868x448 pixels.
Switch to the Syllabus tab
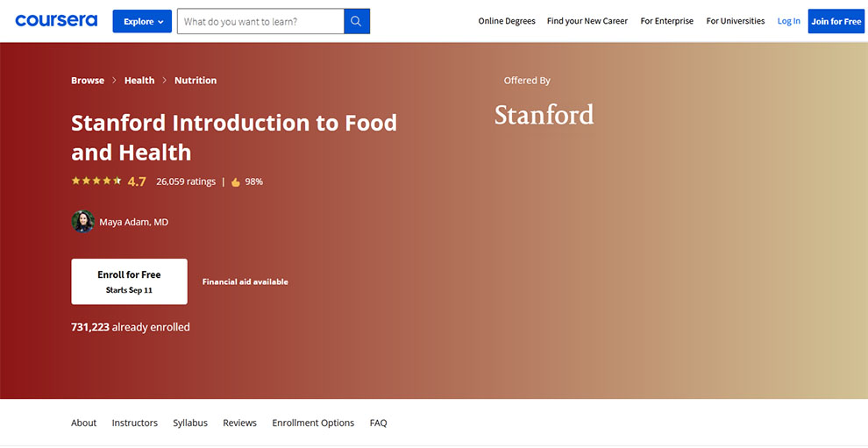coord(190,423)
